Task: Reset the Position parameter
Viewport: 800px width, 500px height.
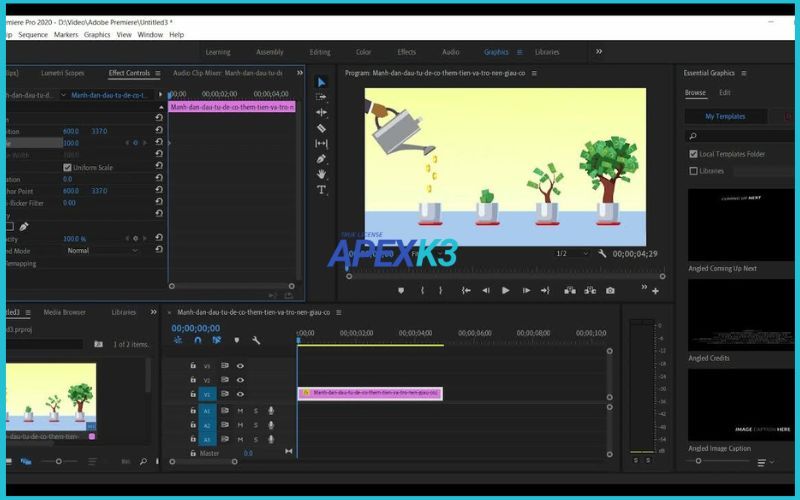Action: click(159, 130)
